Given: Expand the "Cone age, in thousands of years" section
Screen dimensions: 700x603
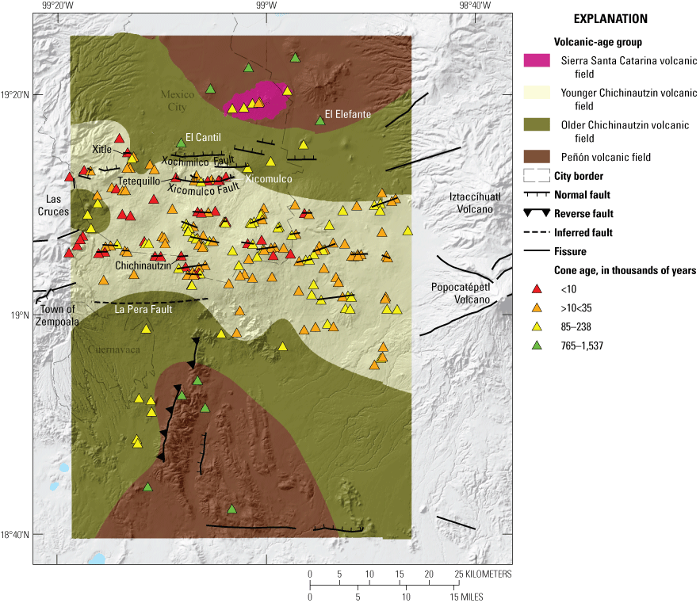Looking at the screenshot, I should pos(623,270).
